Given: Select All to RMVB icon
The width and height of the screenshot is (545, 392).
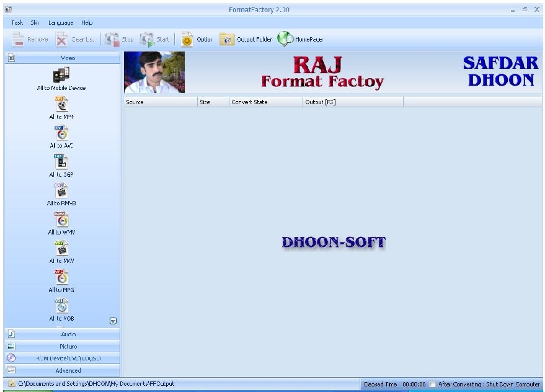Looking at the screenshot, I should (x=61, y=190).
